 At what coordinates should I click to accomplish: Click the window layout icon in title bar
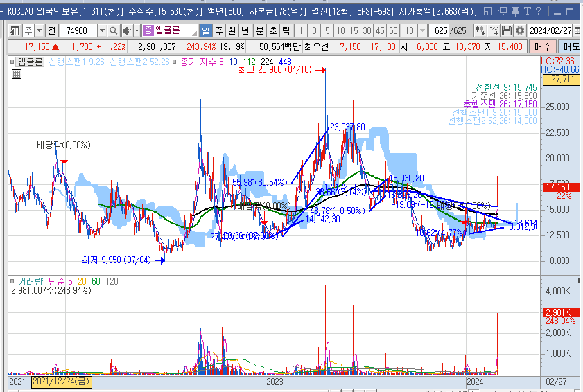[488, 12]
